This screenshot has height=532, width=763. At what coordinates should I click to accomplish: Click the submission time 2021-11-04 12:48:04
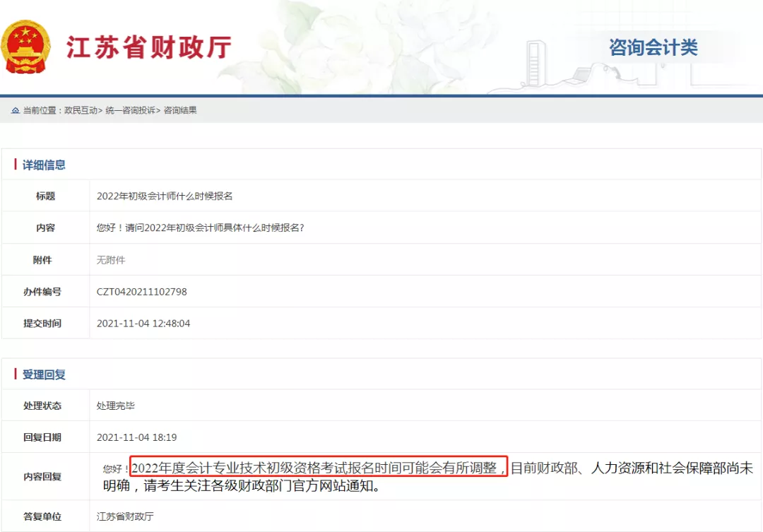[x=145, y=323]
